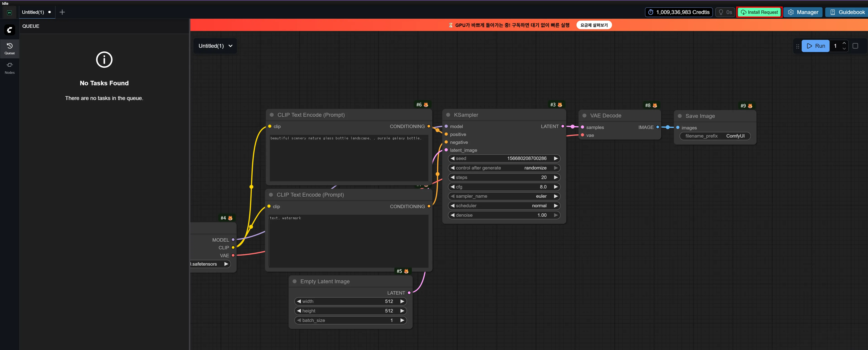Decrease cfg value with the left arrow
The height and width of the screenshot is (350, 868).
[x=452, y=187]
